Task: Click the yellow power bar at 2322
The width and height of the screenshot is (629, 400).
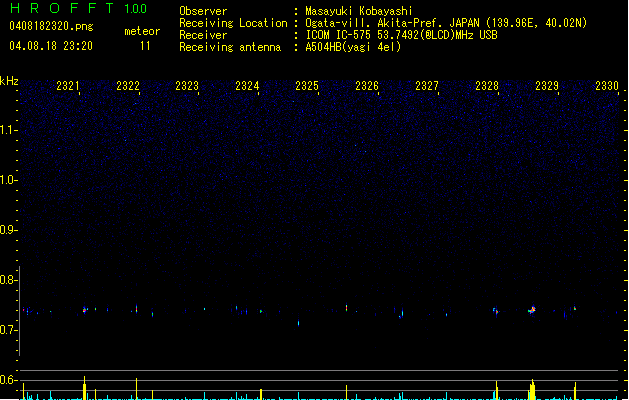Action: (136, 389)
